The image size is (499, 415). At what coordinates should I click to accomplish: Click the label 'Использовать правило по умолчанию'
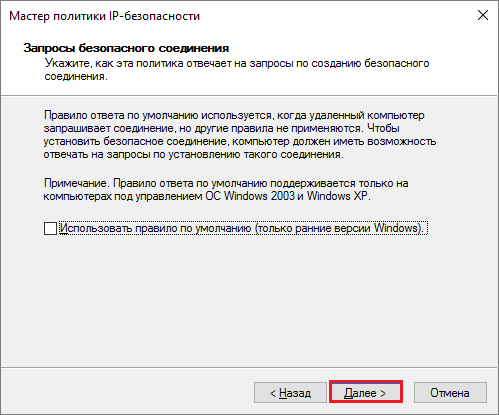pos(155,228)
